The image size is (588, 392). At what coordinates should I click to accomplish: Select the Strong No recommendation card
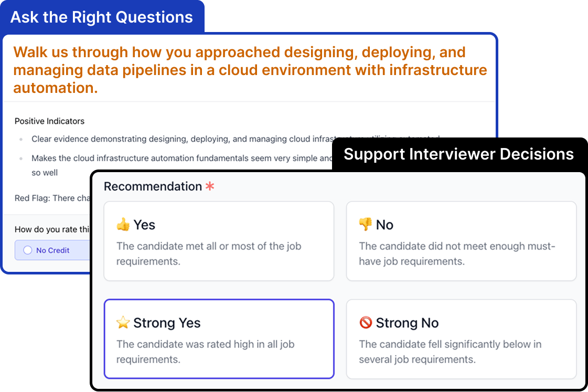pos(461,339)
